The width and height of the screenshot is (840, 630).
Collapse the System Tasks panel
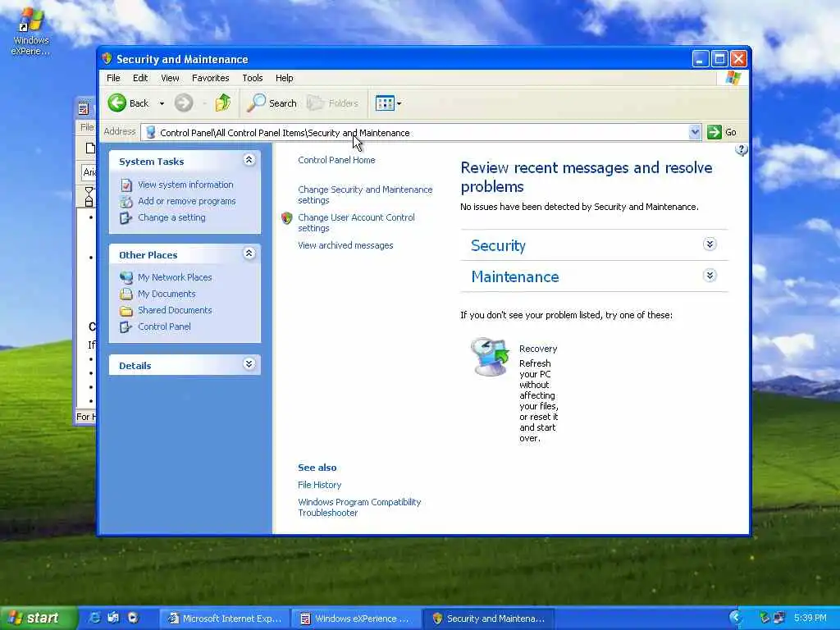[249, 160]
